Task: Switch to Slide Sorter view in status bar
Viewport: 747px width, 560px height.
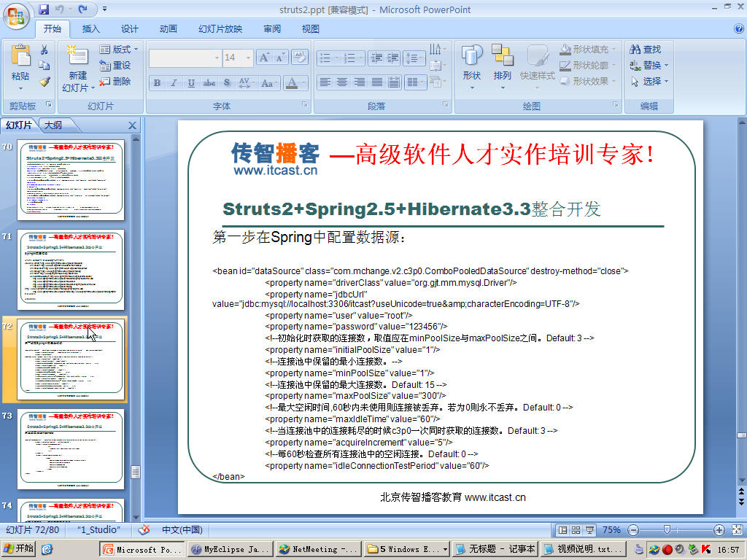Action: click(x=576, y=530)
